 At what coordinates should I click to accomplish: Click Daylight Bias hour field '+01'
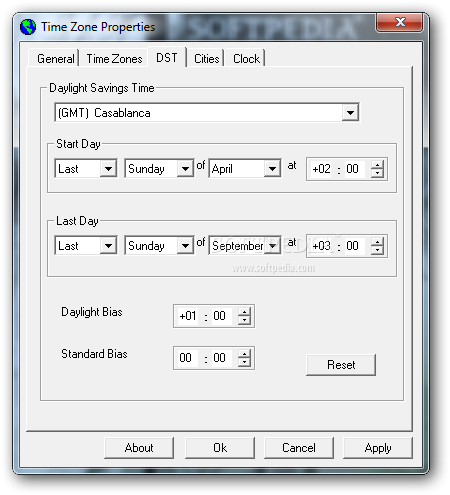click(x=188, y=316)
